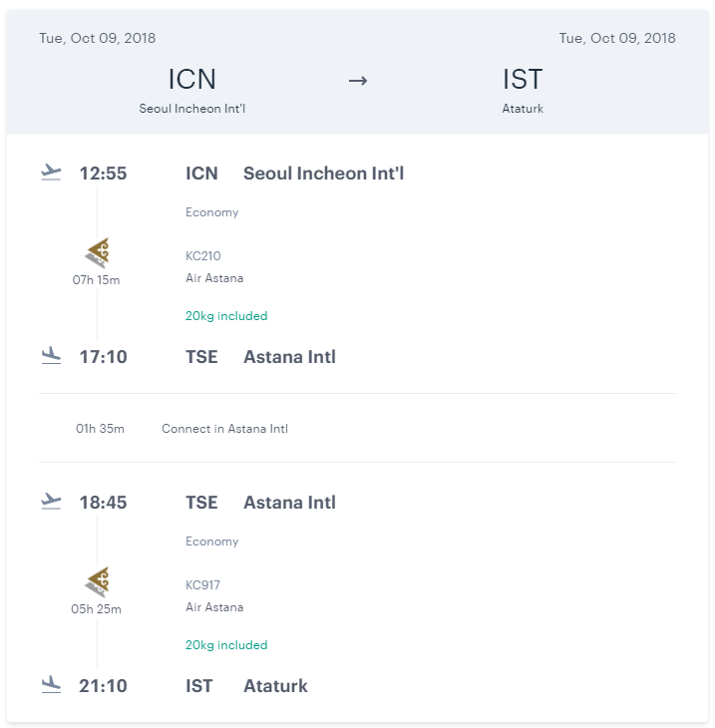Click the KC210 flight number
The image size is (715, 728).
coord(203,256)
